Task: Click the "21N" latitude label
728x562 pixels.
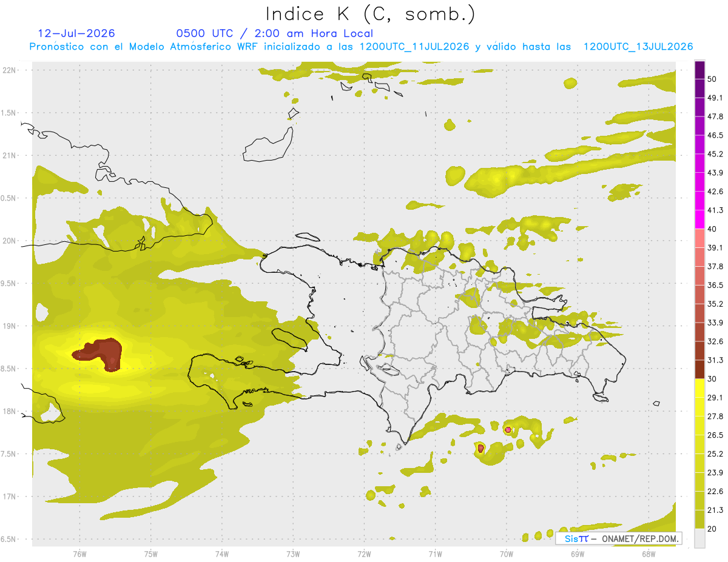Action: click(10, 155)
